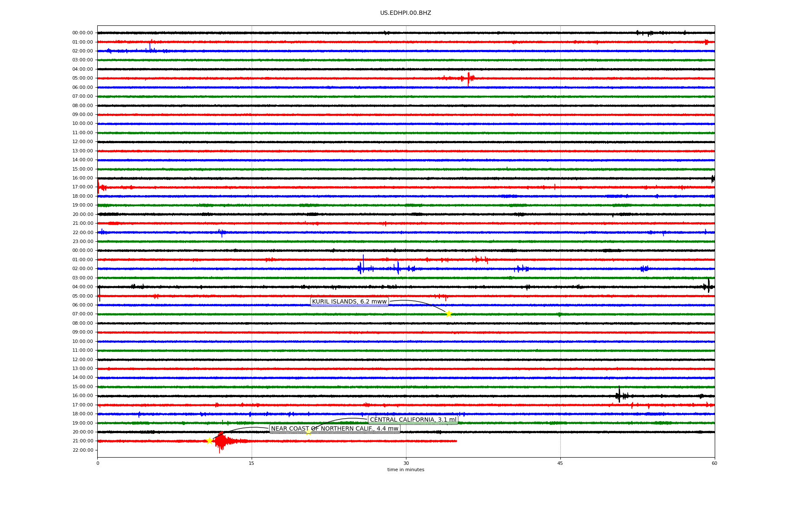Viewport: 812px width, 508px height.
Task: Click the KURIL ISLANDS, 6.2 mww annotation label
Action: tap(349, 302)
